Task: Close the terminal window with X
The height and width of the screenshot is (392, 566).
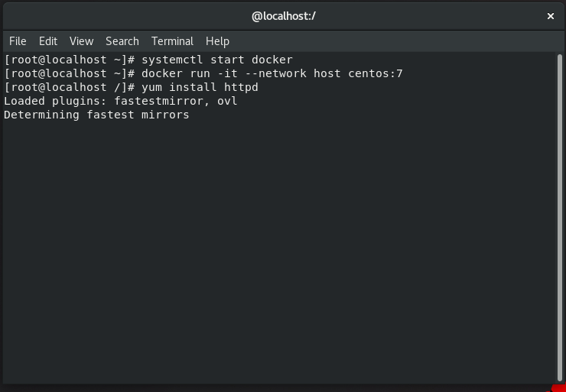Action: 550,15
